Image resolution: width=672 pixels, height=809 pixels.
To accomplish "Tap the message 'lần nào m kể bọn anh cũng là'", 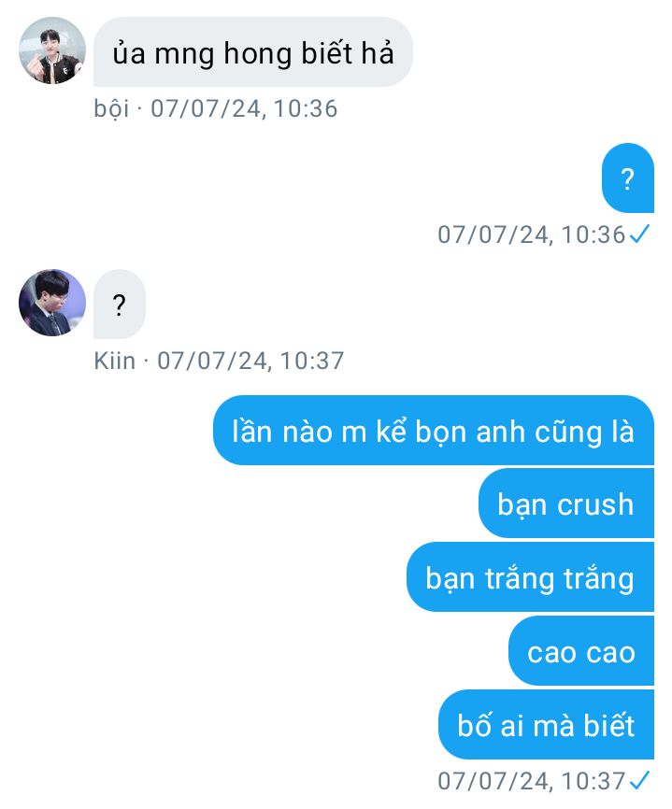I will click(433, 431).
